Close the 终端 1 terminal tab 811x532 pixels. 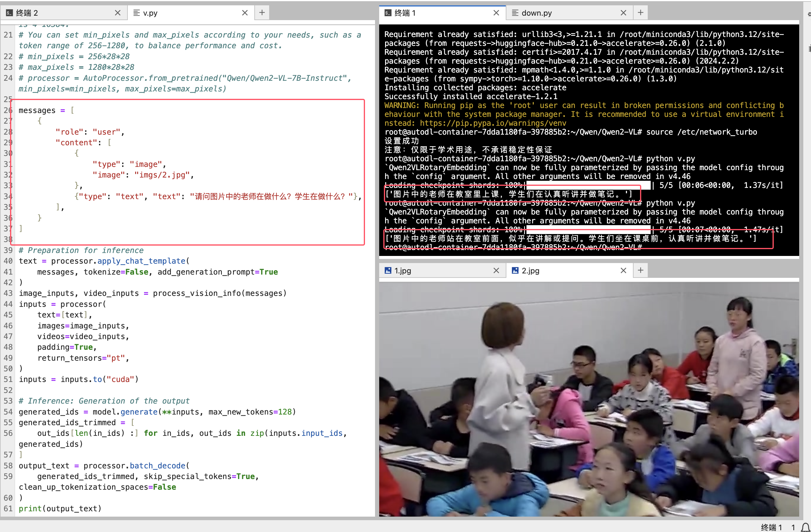click(496, 13)
